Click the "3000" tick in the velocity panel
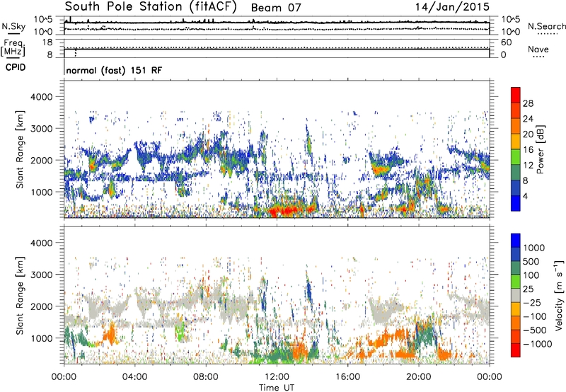This screenshot has height=392, width=566. (42, 275)
